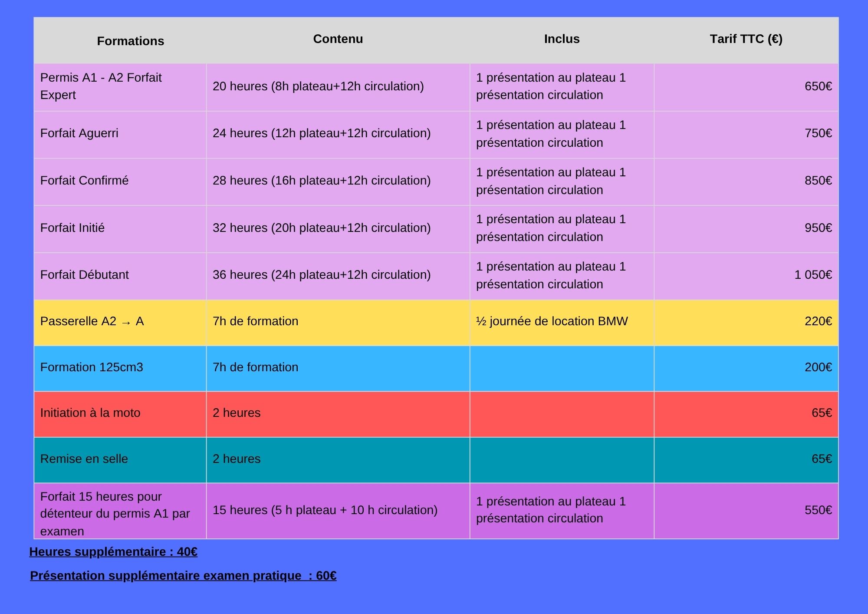
Task: Click the Inclus cell in the Forfait Aguerri row
Action: pos(562,134)
